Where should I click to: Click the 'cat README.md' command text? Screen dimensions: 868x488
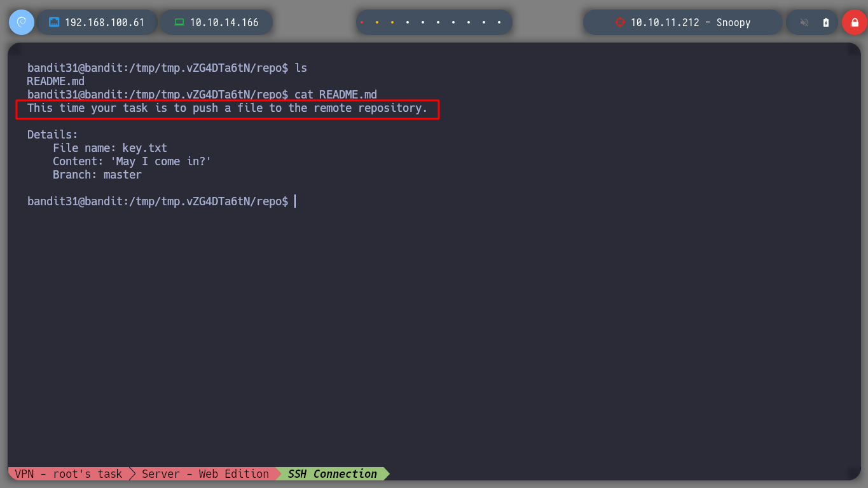click(x=336, y=95)
